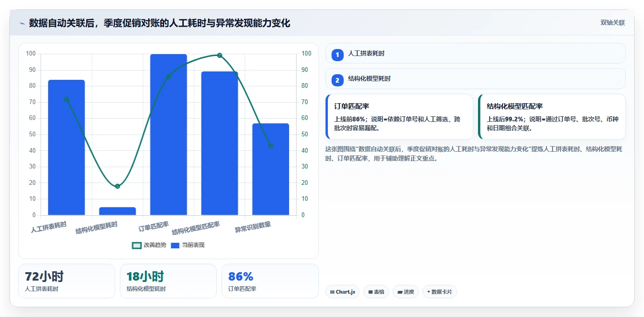Click the text 上线前86% in card
The width and height of the screenshot is (644, 317).
pos(350,119)
